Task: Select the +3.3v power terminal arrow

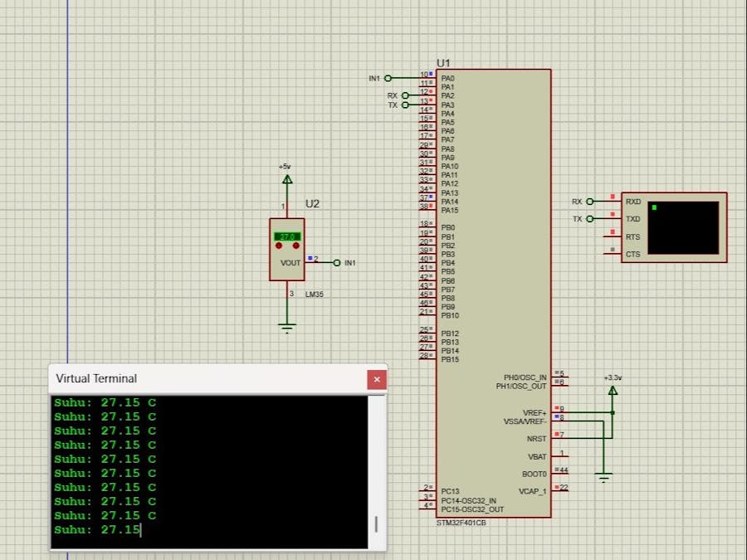Action: click(x=613, y=390)
